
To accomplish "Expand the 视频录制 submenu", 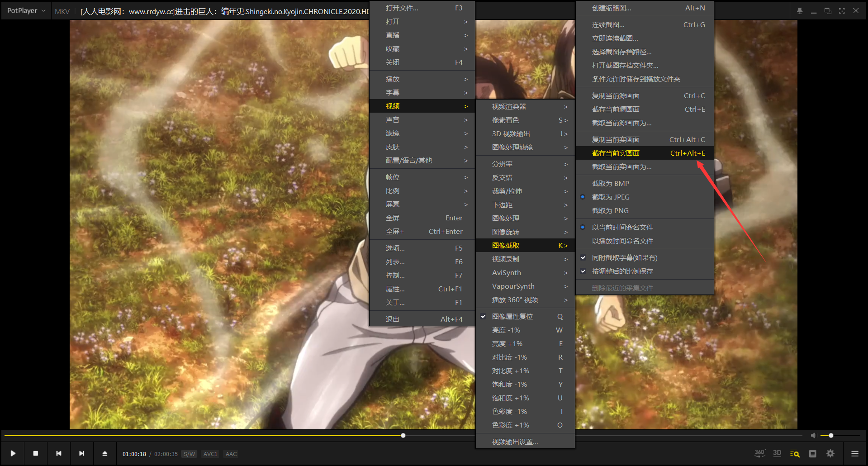I will pos(525,259).
